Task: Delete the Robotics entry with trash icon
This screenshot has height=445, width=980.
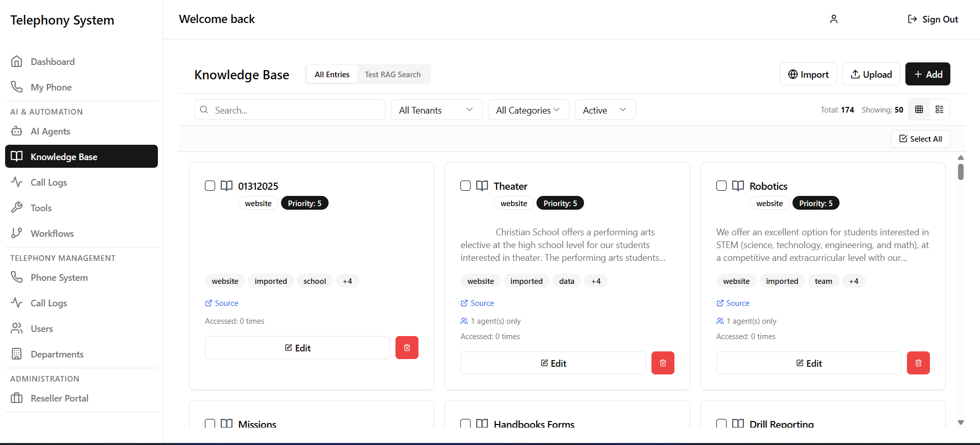Action: [918, 363]
